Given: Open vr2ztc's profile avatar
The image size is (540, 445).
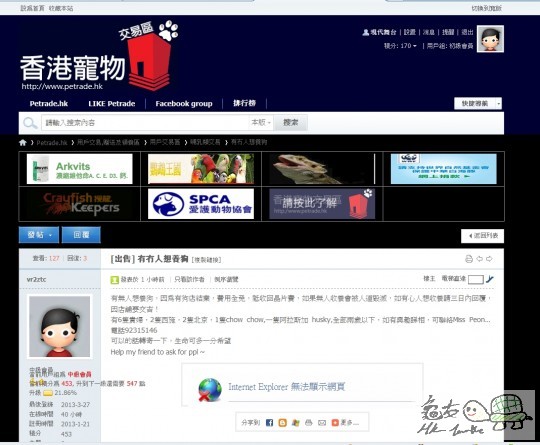Looking at the screenshot, I should pos(60,327).
